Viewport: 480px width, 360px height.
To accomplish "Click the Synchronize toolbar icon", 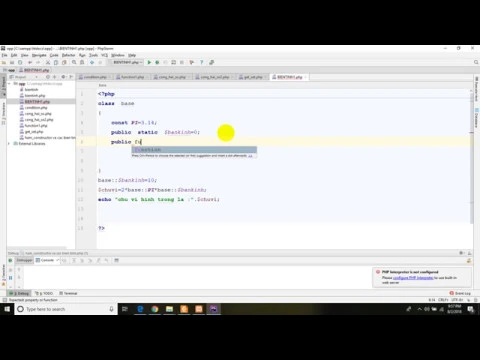I will click(20, 62).
